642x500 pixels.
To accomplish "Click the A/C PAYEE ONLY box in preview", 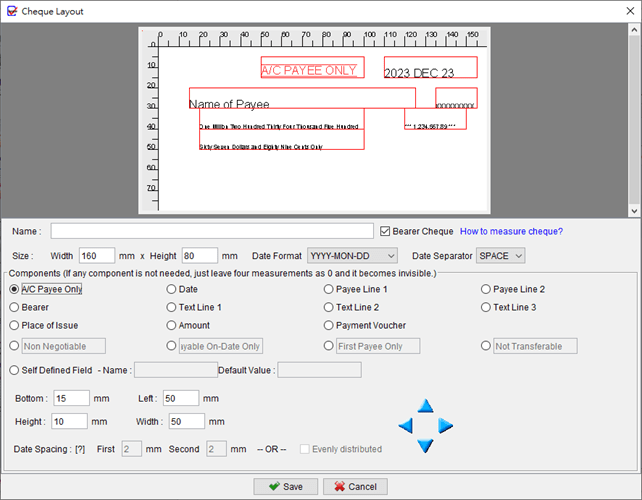I will (312, 67).
